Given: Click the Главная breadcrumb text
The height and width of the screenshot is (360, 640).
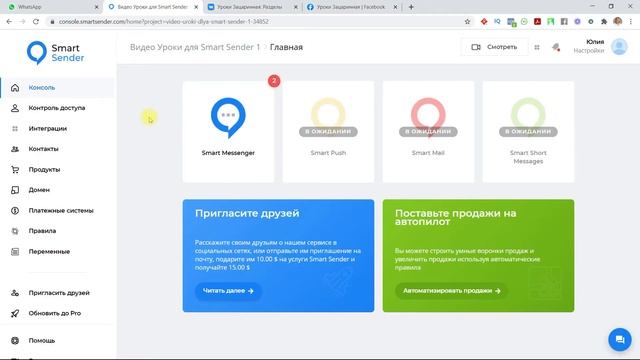Looking at the screenshot, I should [286, 47].
